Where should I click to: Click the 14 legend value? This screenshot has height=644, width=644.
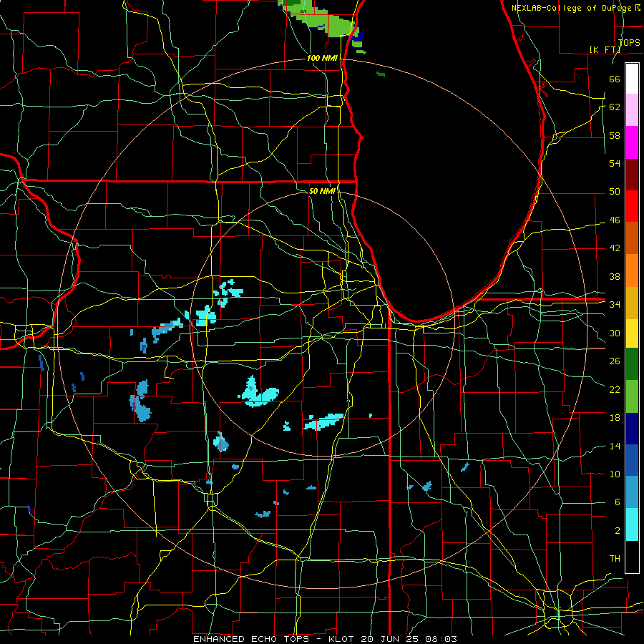coord(615,446)
